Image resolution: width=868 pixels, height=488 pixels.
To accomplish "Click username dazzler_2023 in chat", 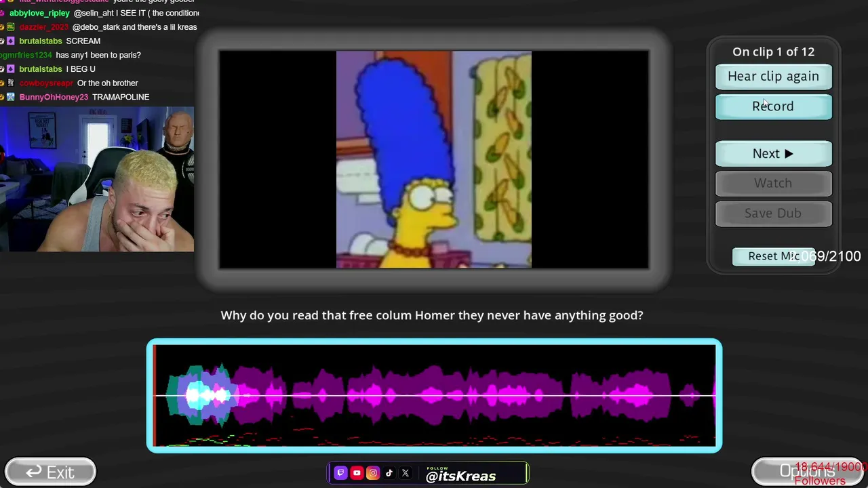I will (x=44, y=27).
